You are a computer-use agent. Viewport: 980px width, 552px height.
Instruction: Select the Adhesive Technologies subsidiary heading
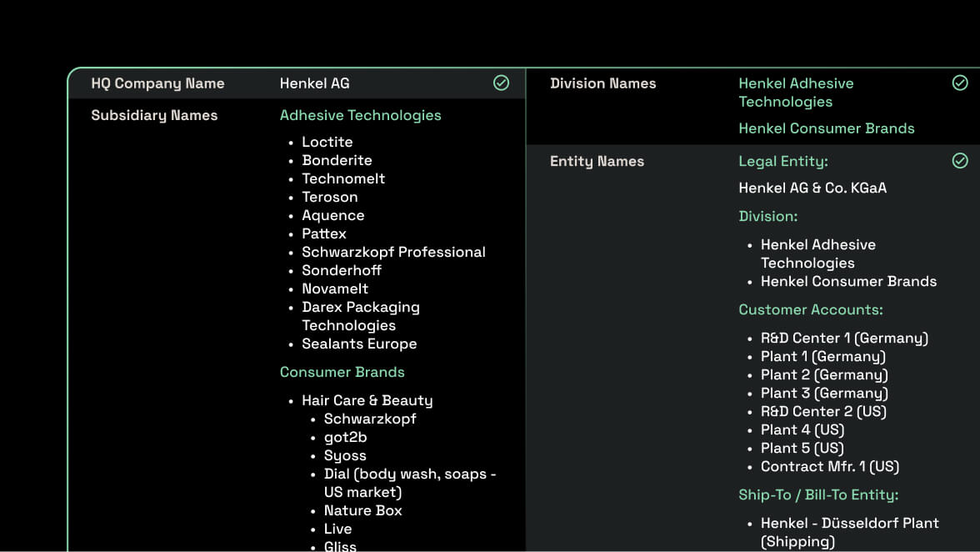coord(360,115)
